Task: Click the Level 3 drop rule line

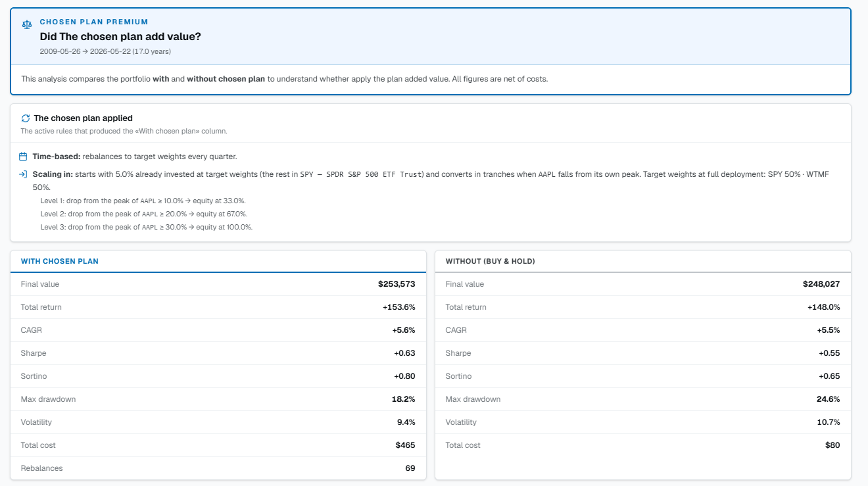Action: point(146,227)
